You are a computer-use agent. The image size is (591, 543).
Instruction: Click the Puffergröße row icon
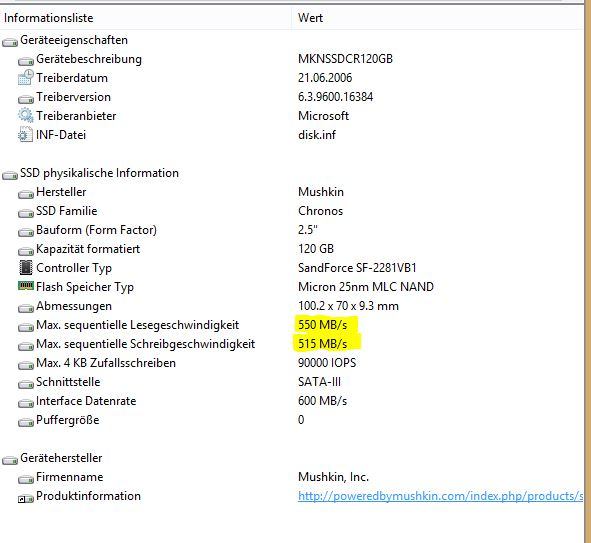click(26, 422)
